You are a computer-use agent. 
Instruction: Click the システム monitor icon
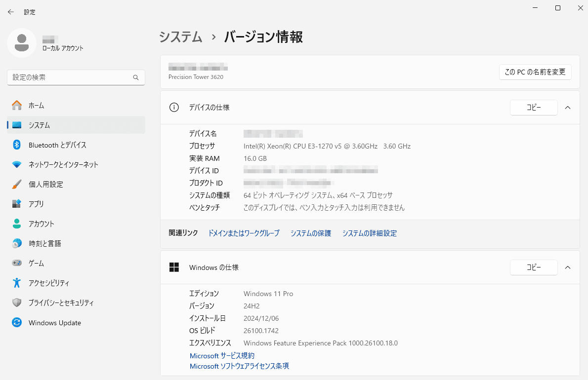pos(17,125)
